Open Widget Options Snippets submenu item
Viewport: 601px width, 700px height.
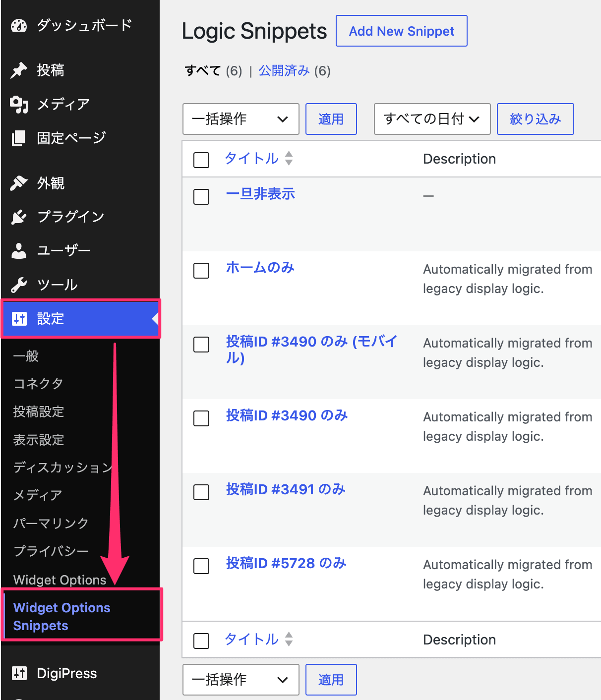62,616
